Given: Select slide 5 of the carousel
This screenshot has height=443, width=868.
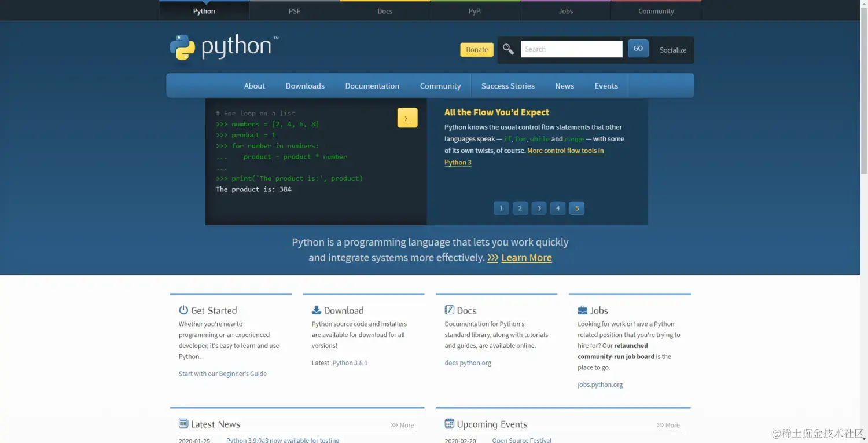Looking at the screenshot, I should (577, 208).
